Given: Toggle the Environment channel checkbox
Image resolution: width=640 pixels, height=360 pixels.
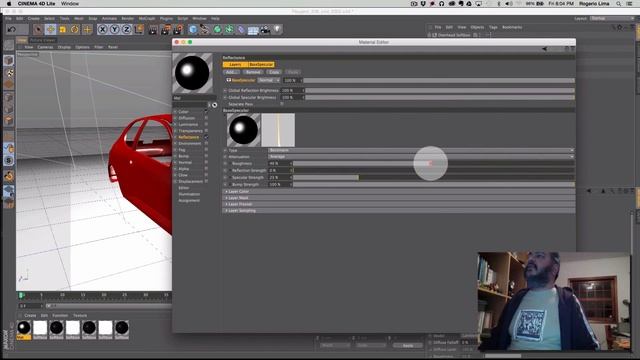Looking at the screenshot, I should coord(206,143).
